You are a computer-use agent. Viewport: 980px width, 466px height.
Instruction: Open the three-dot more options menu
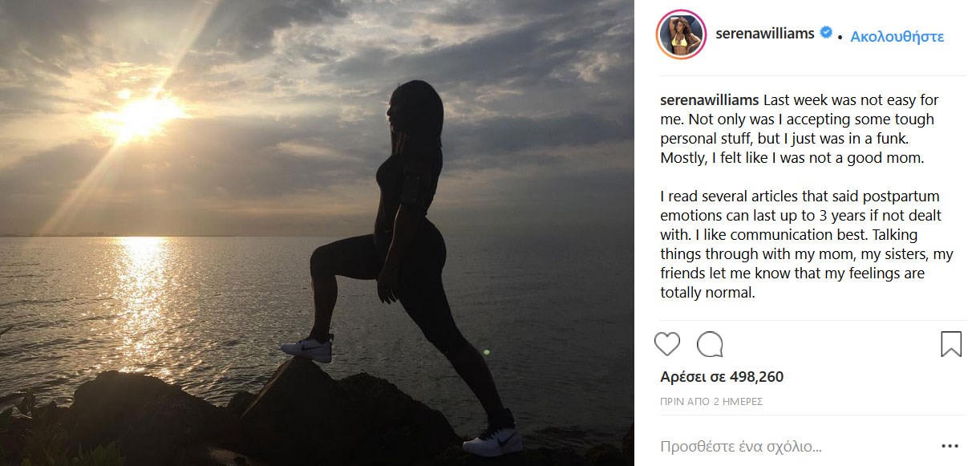coord(952,446)
